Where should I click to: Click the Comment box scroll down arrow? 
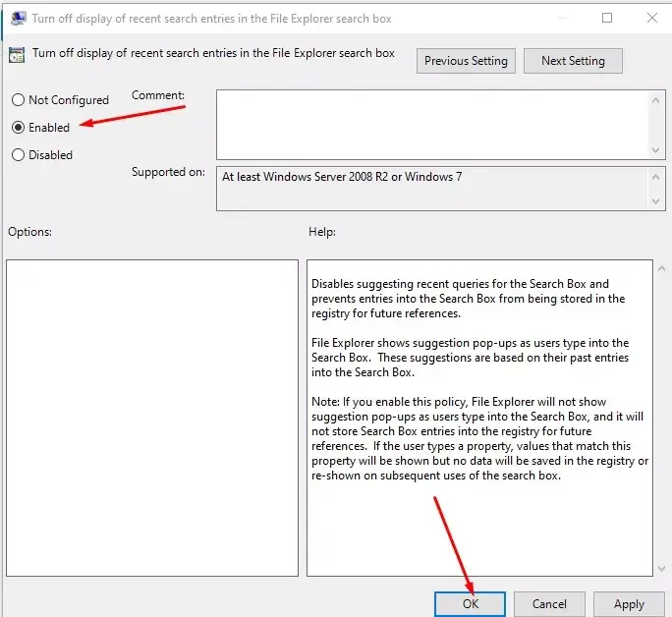(655, 150)
